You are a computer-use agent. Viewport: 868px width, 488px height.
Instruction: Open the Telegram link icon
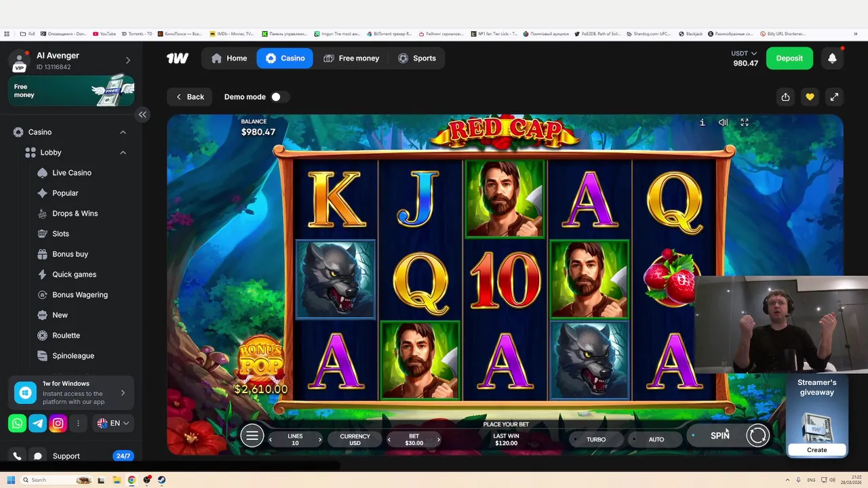click(38, 423)
